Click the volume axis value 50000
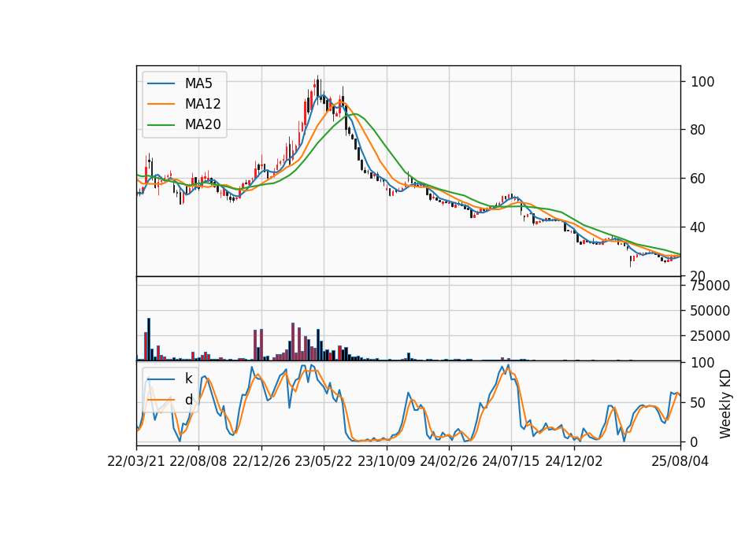The width and height of the screenshot is (756, 543). (710, 311)
